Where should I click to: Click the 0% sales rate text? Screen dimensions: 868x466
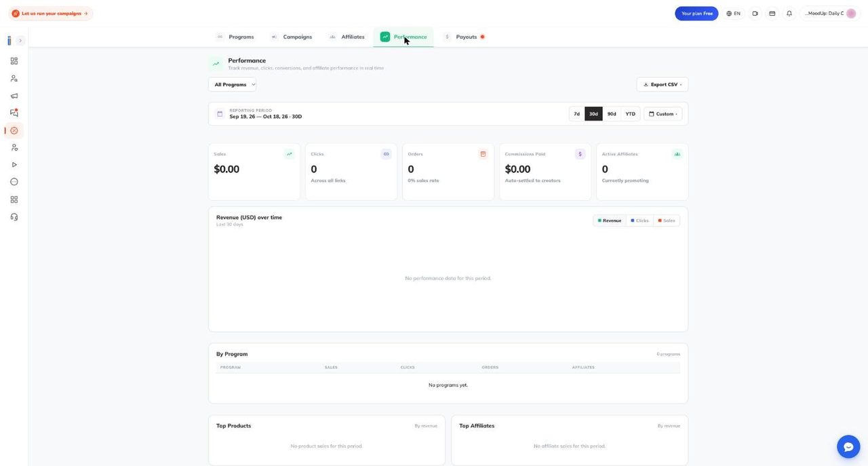point(423,180)
